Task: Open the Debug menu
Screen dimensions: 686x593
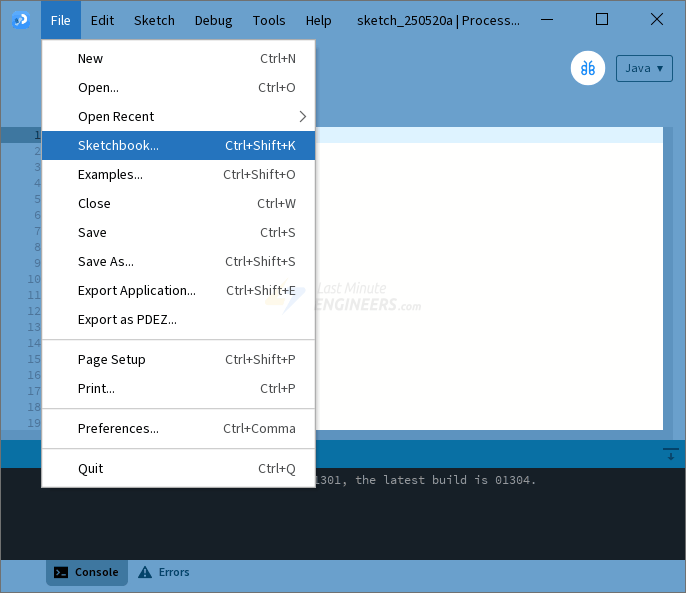Action: (213, 20)
